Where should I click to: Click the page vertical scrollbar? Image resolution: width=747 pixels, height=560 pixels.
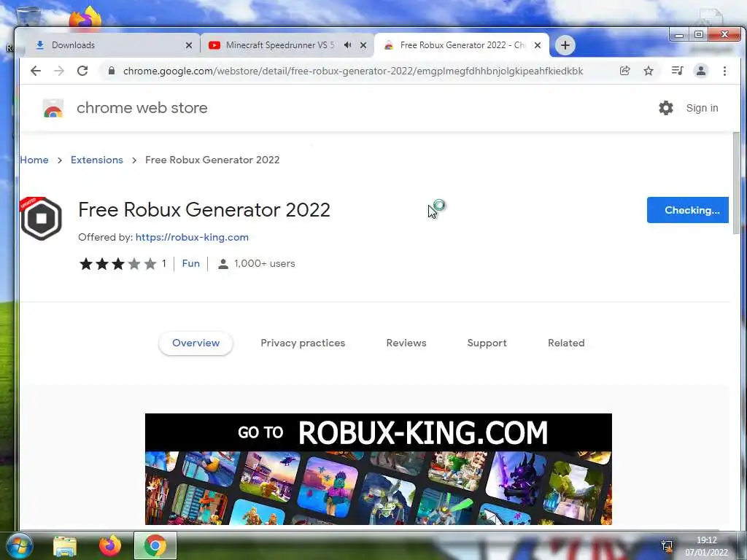737,183
